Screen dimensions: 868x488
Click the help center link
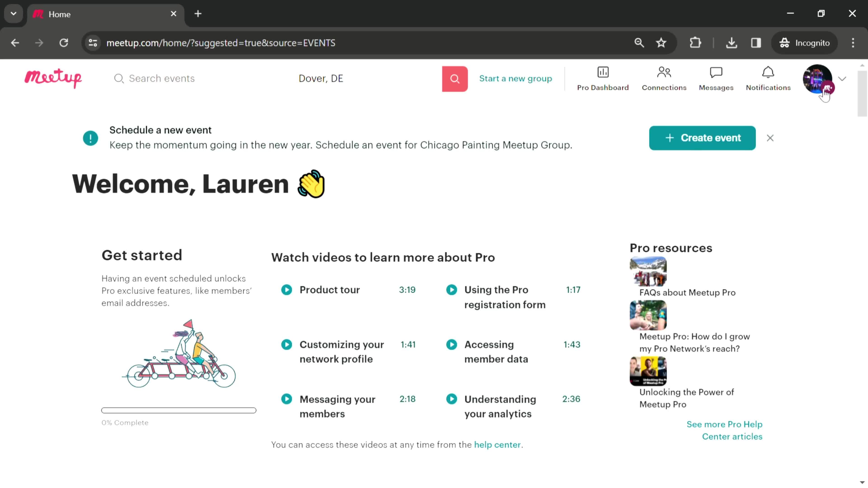pyautogui.click(x=497, y=444)
